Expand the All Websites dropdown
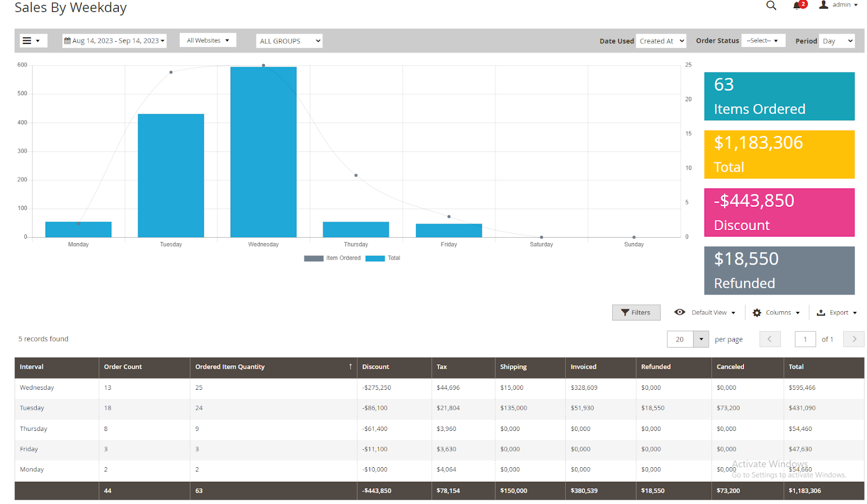Image resolution: width=867 pixels, height=504 pixels. (x=208, y=41)
